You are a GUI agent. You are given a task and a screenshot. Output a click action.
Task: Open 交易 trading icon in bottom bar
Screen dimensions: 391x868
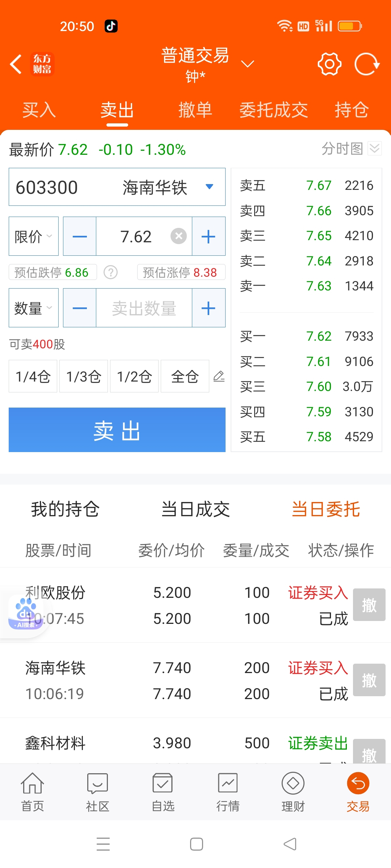coord(358,792)
